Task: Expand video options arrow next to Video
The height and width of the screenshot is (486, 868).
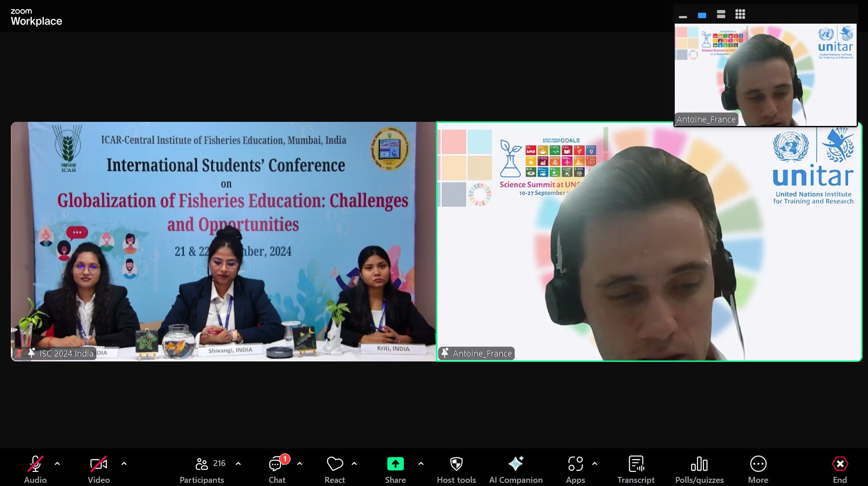Action: (x=124, y=464)
